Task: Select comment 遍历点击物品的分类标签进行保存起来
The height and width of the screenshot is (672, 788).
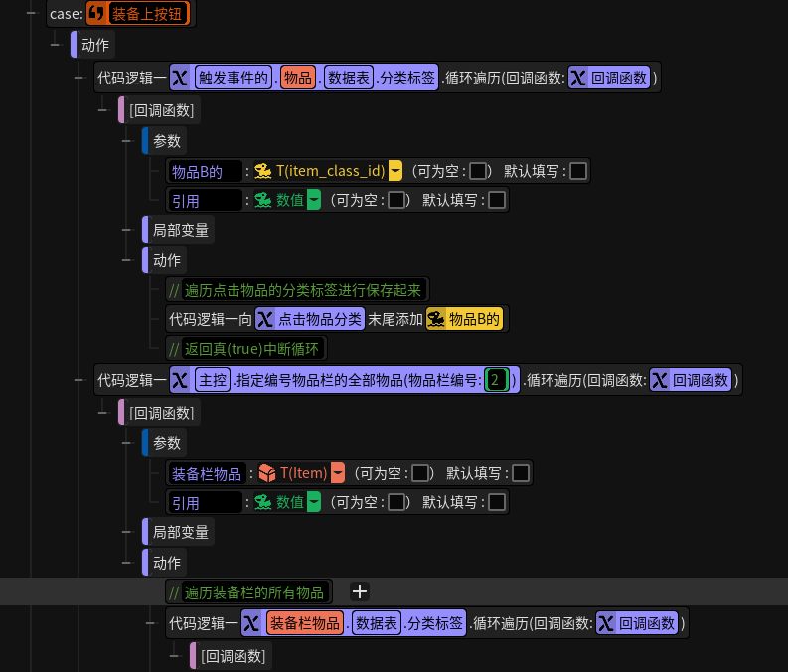Action: point(297,290)
